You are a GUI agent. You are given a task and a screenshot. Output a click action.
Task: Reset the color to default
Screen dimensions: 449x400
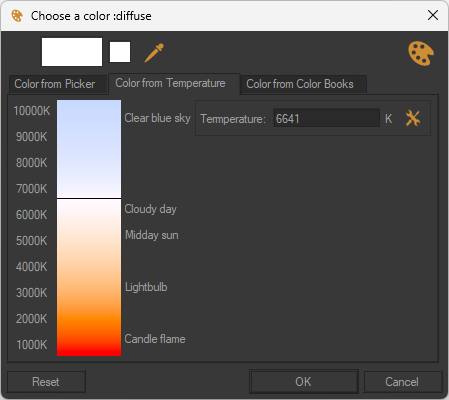[46, 382]
